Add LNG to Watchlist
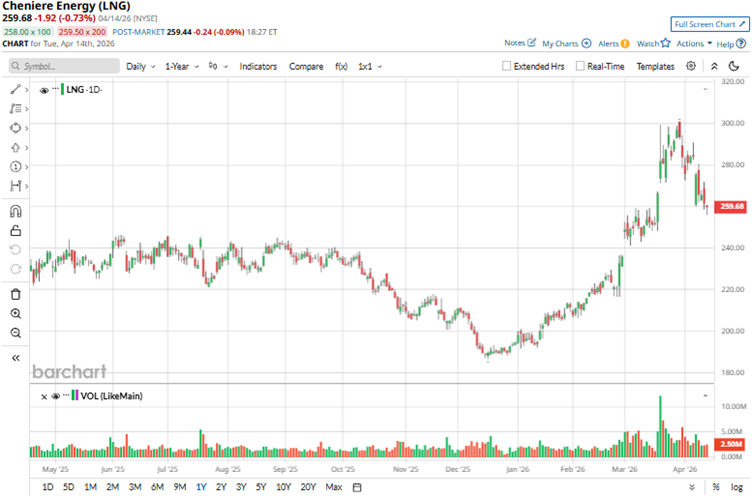Image resolution: width=752 pixels, height=496 pixels. coord(653,43)
